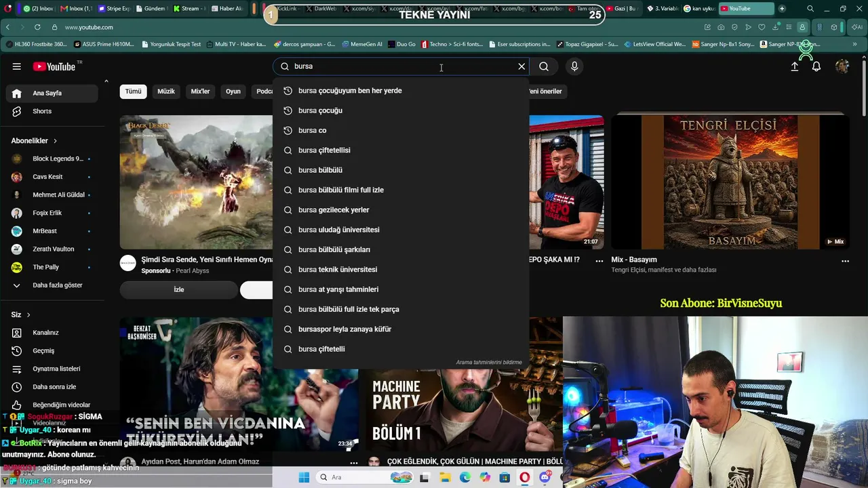Screen dimensions: 868x488
Task: Open Block Legends subscription channel
Action: (53, 159)
